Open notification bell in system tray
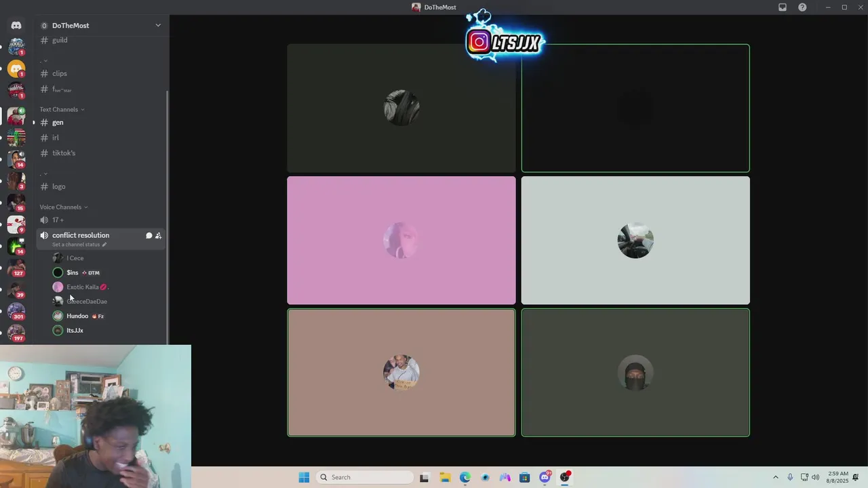Viewport: 868px width, 488px height. [x=856, y=477]
